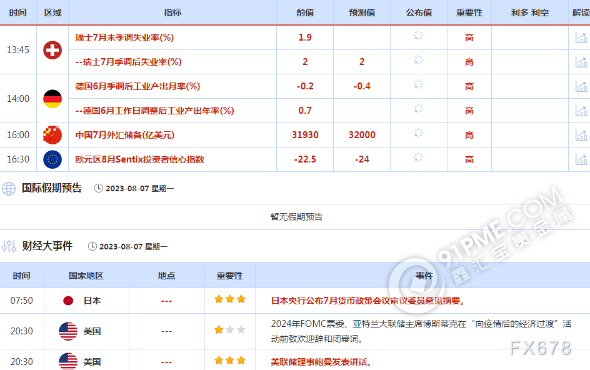This screenshot has width=590, height=370.
Task: Open 欧元区8月Sentix投资者信心指数 link
Action: click(140, 159)
